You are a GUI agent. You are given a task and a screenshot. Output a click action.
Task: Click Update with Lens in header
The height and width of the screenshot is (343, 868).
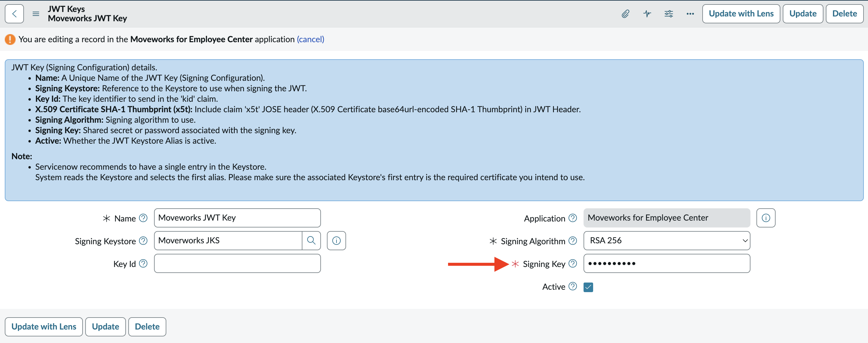(741, 14)
